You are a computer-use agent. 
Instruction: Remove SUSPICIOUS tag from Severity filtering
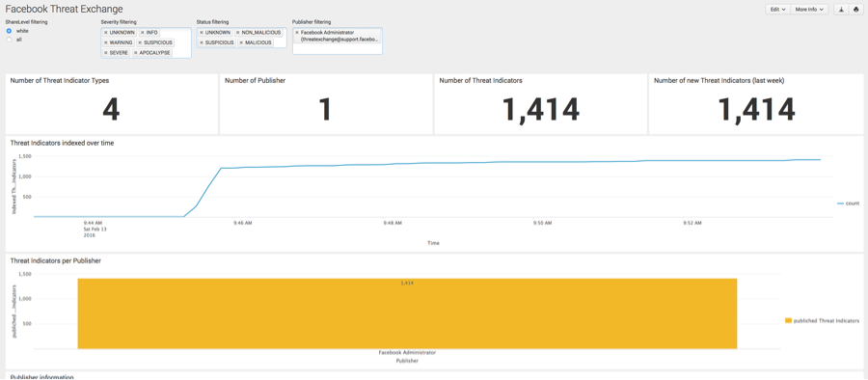[140, 42]
